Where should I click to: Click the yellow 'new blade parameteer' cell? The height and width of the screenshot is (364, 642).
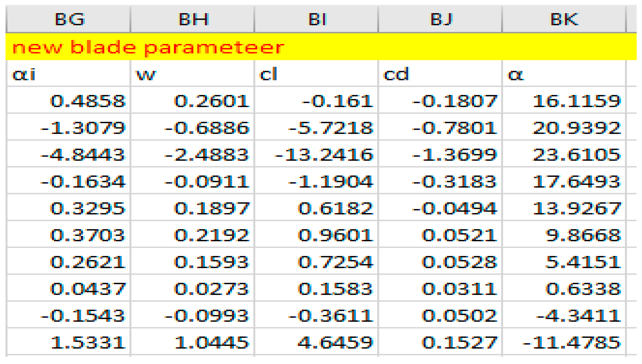[x=148, y=47]
